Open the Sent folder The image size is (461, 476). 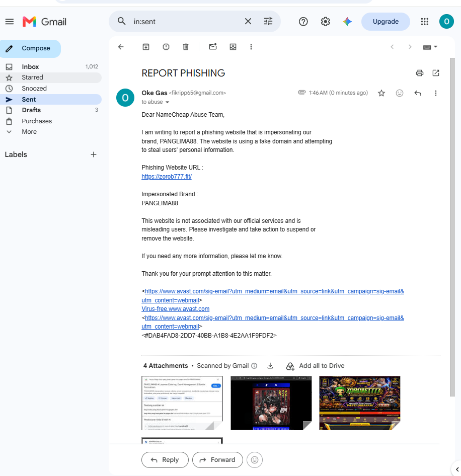(51, 99)
